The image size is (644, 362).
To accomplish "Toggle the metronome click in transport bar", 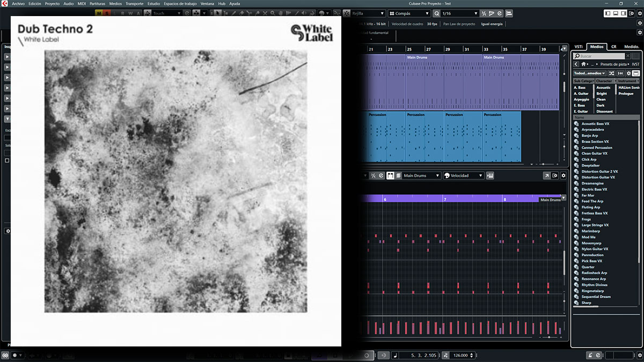I will coord(590,355).
